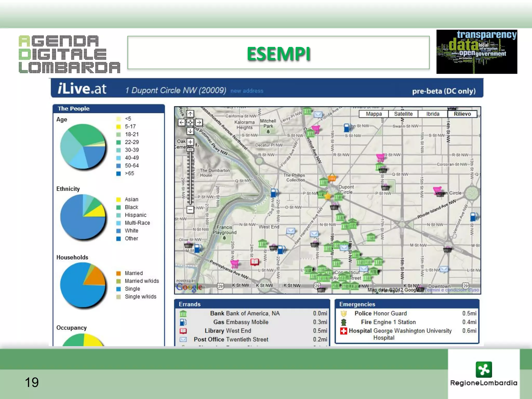The height and width of the screenshot is (399, 532).
Task: Switch map to Satellite view
Action: coord(403,114)
